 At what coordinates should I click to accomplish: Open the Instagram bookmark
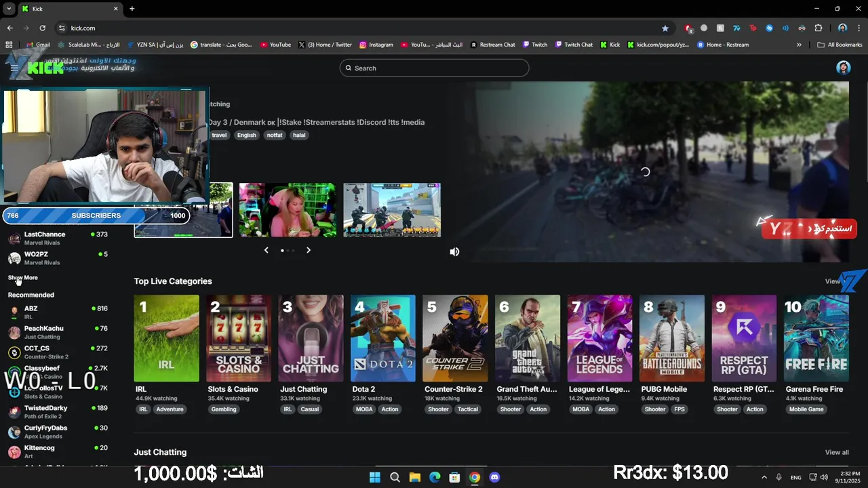click(x=376, y=45)
